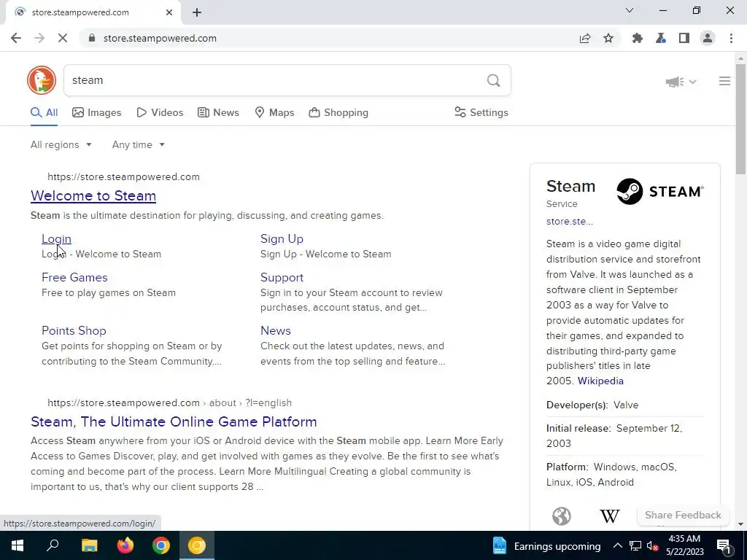The height and width of the screenshot is (560, 747).
Task: Click the Sign Up sitelink
Action: [x=282, y=239]
